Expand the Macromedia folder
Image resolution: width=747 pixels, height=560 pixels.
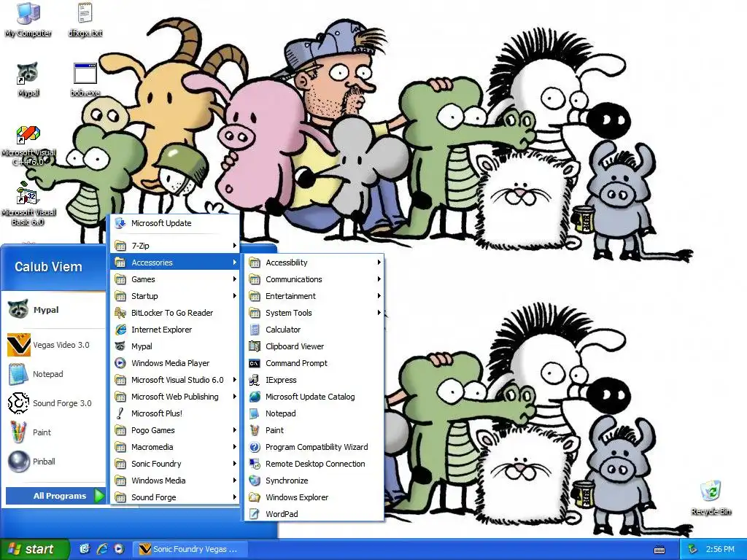[175, 447]
